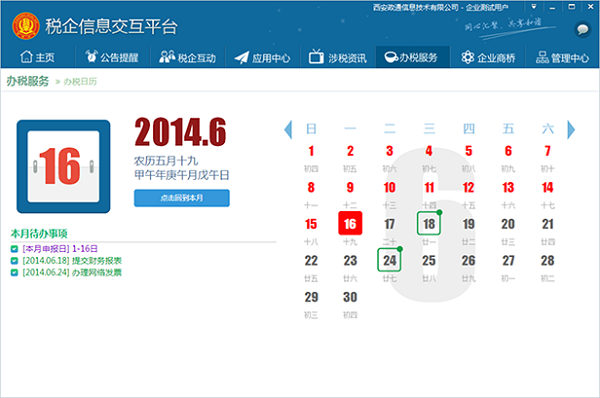Click 办税日历 breadcrumb text

click(80, 82)
